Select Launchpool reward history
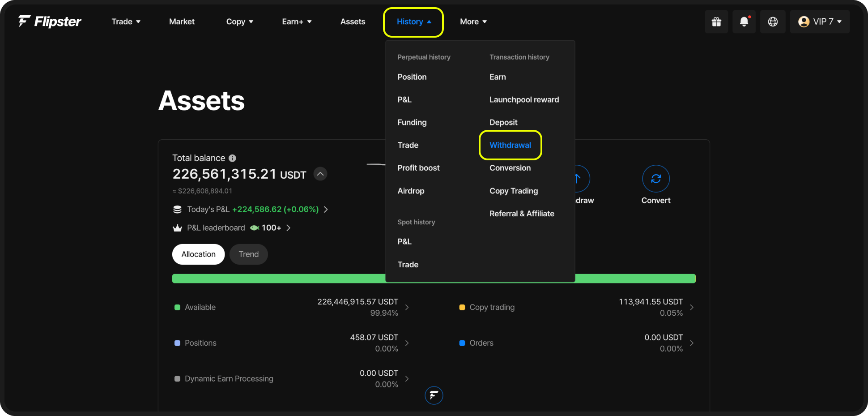Image resolution: width=868 pixels, height=416 pixels. point(524,99)
